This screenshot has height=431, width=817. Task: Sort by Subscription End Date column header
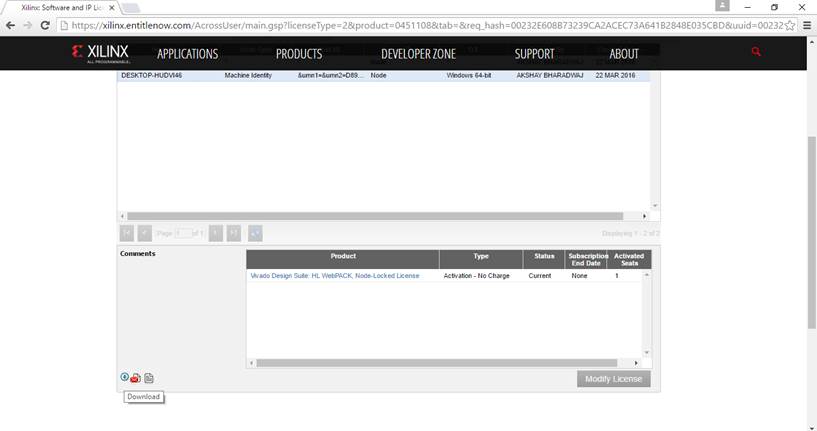pyautogui.click(x=586, y=259)
